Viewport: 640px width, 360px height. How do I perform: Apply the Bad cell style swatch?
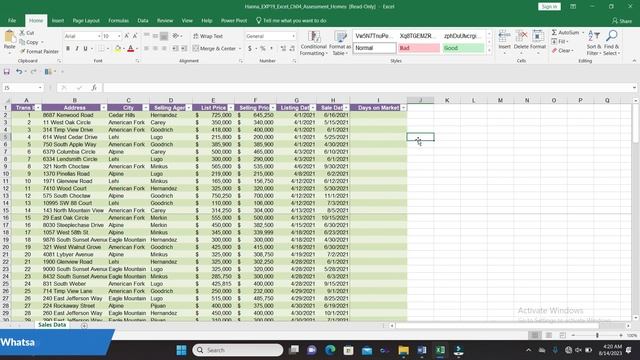419,48
